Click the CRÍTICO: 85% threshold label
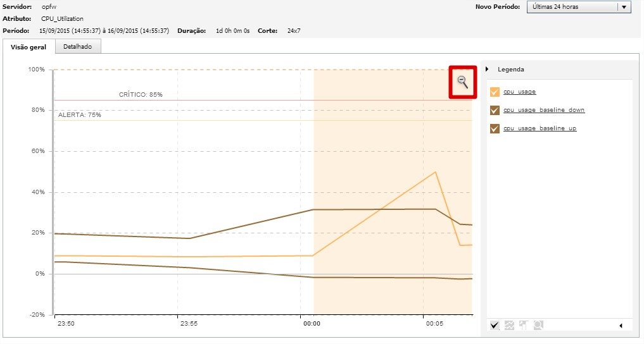Image resolution: width=644 pixels, height=344 pixels. pyautogui.click(x=141, y=95)
